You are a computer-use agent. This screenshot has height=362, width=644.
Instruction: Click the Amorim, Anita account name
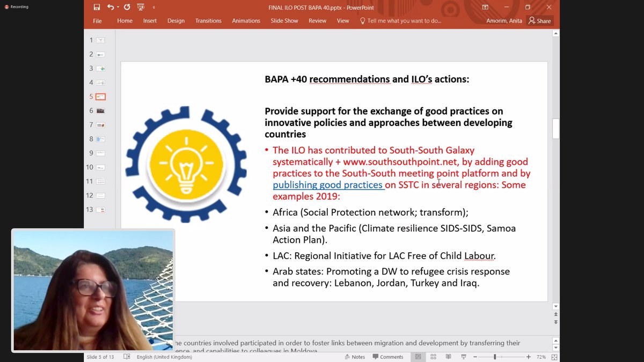(503, 21)
